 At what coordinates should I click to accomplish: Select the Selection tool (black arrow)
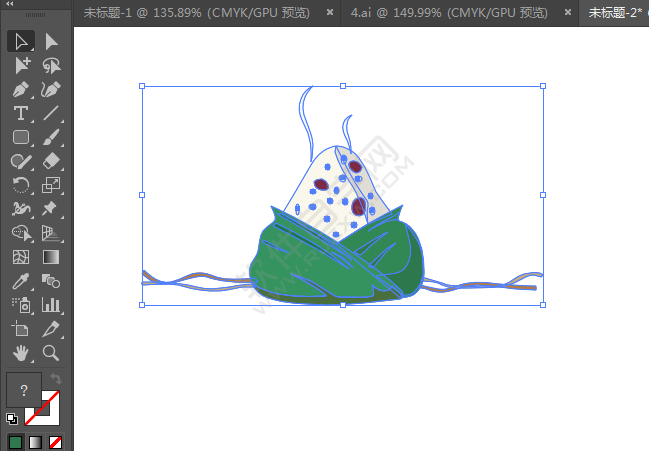(20, 41)
